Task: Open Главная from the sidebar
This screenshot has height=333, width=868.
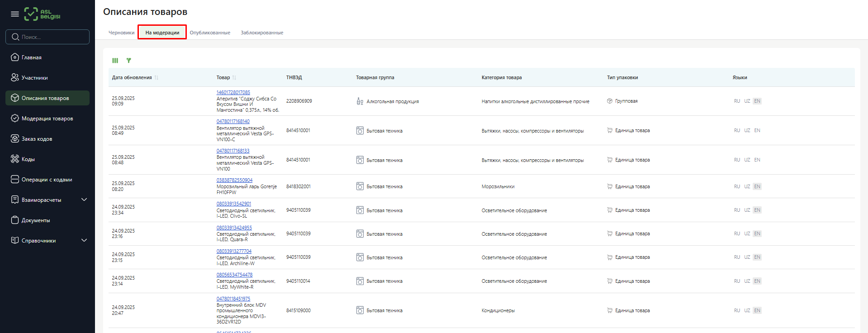Action: [32, 57]
